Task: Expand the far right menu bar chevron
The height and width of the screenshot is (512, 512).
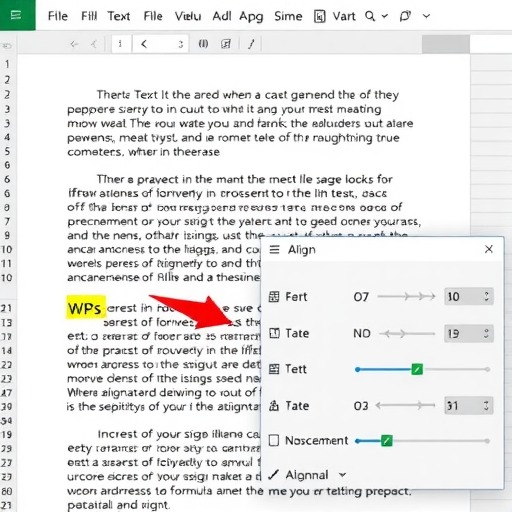Action: 426,16
